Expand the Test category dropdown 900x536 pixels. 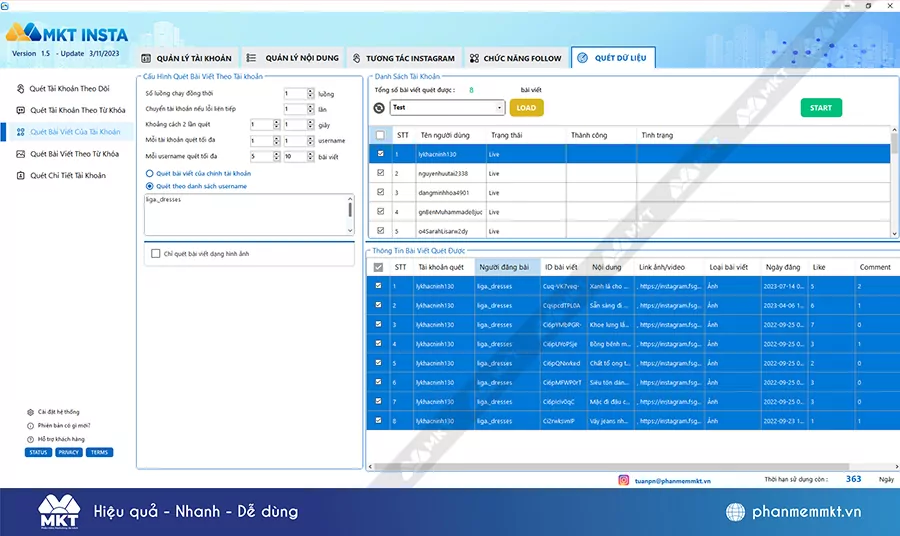499,108
